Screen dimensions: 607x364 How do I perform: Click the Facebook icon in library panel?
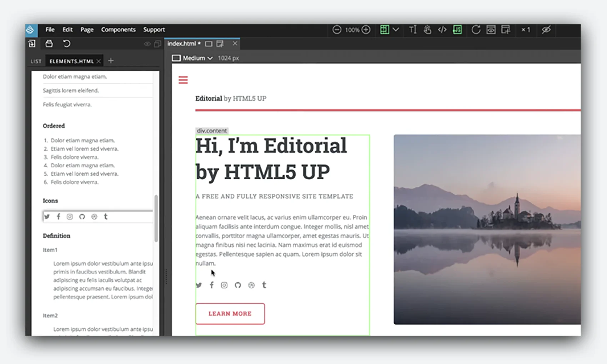[x=59, y=216]
